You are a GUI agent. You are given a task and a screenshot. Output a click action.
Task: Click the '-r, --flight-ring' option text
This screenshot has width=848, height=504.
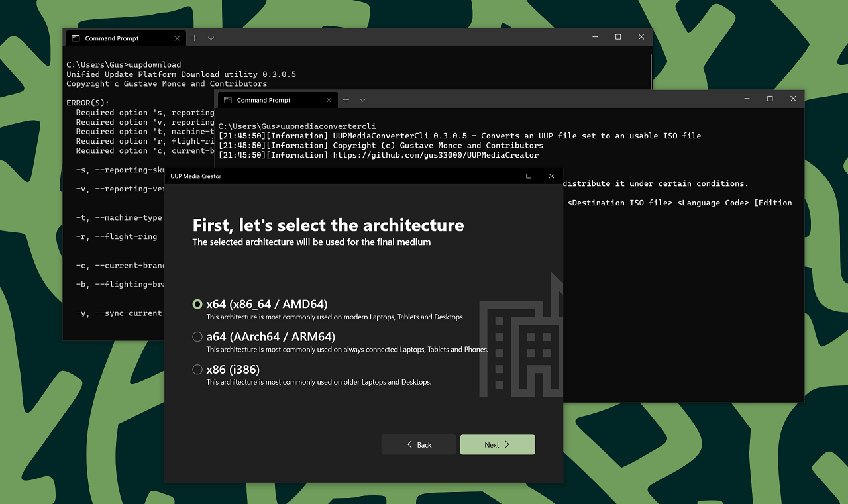click(x=117, y=236)
